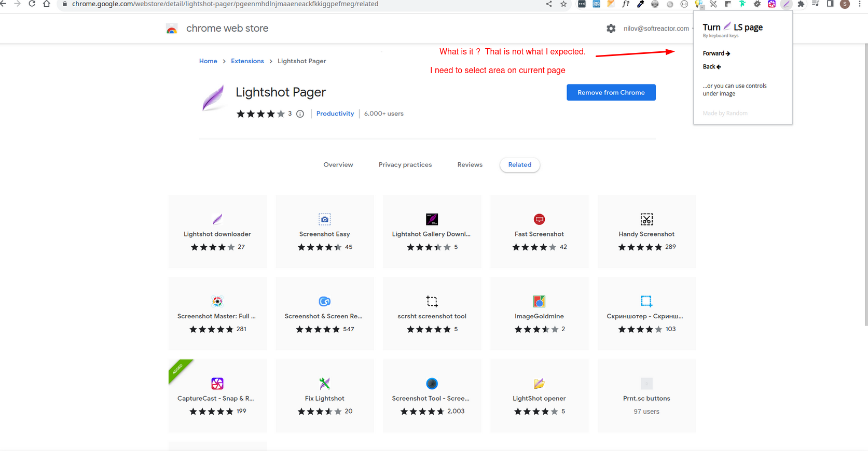Open the Lightshot Gallery Downl... card
Image resolution: width=868 pixels, height=451 pixels.
click(x=432, y=232)
